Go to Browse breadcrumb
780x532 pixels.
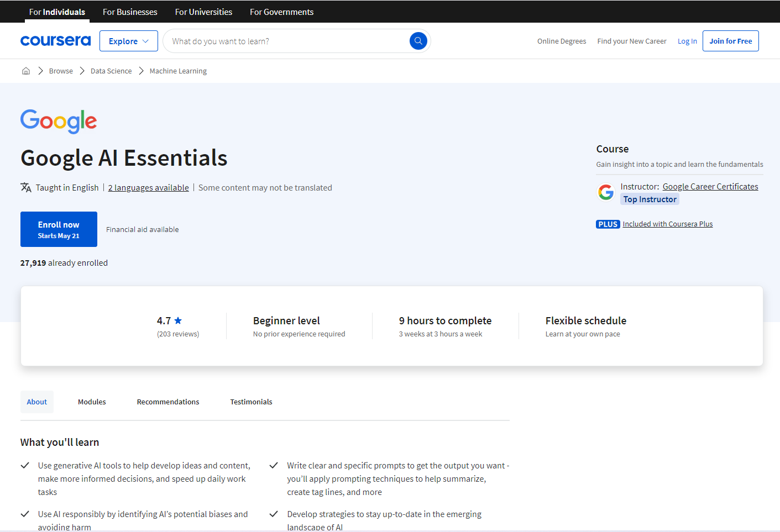61,71
